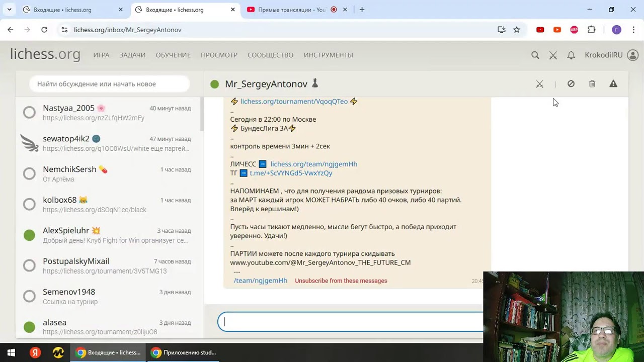Open a new browser tab
The height and width of the screenshot is (362, 644).
(x=362, y=10)
